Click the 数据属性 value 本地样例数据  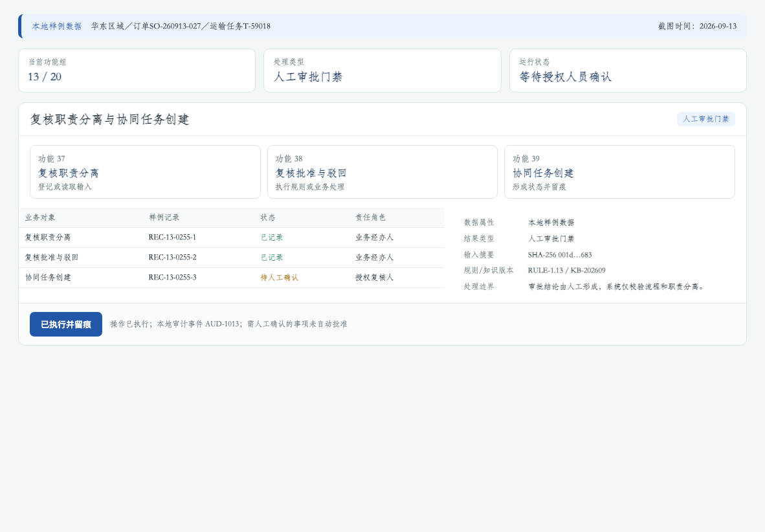(551, 223)
